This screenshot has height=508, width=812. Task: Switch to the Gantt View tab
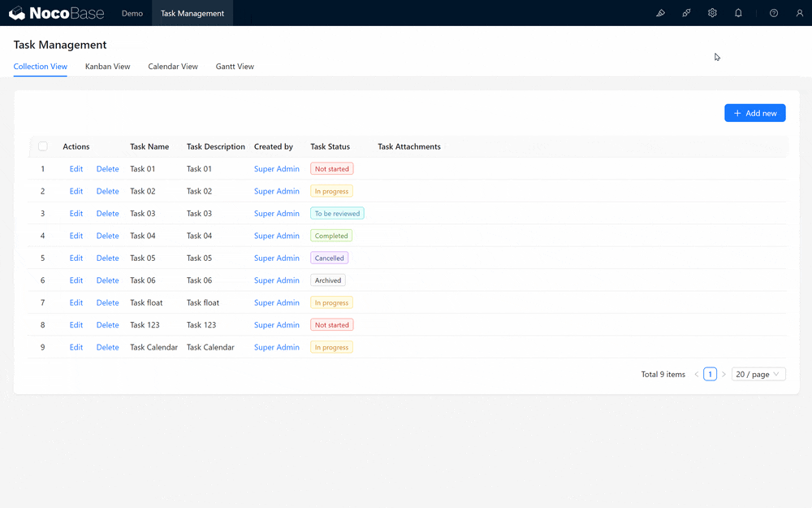tap(235, 67)
